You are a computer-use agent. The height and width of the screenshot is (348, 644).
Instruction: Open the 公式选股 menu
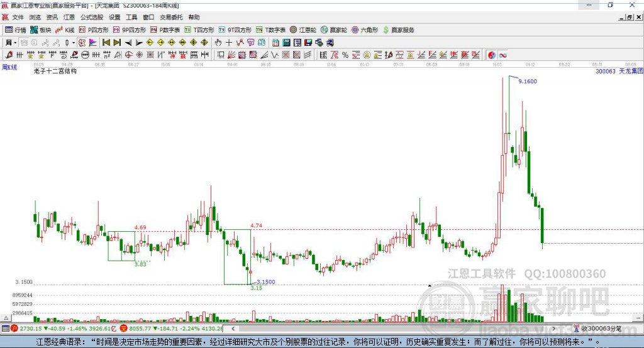pos(92,17)
